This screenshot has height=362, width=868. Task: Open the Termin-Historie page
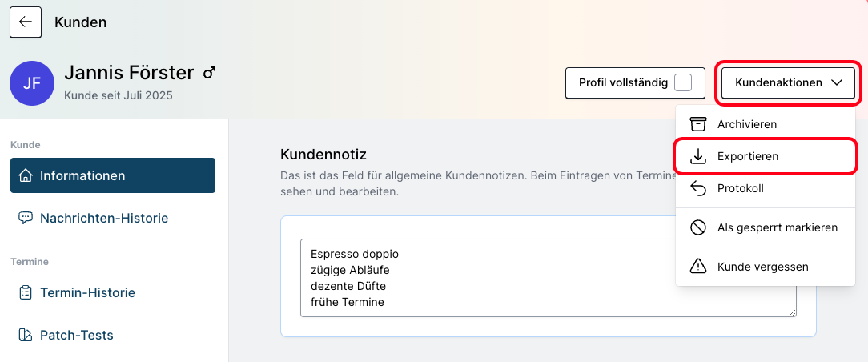pos(87,292)
